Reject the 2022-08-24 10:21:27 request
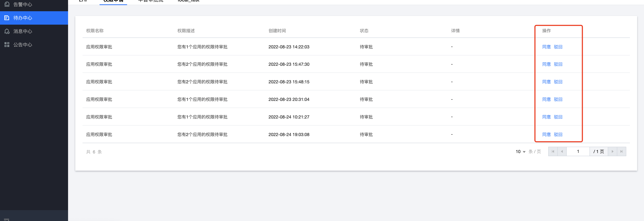 pos(558,117)
